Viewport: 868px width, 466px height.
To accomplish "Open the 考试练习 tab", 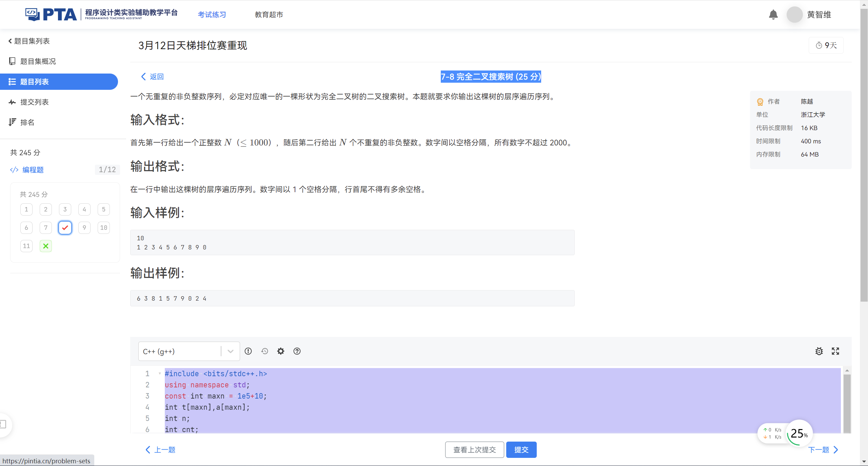I will pos(212,15).
